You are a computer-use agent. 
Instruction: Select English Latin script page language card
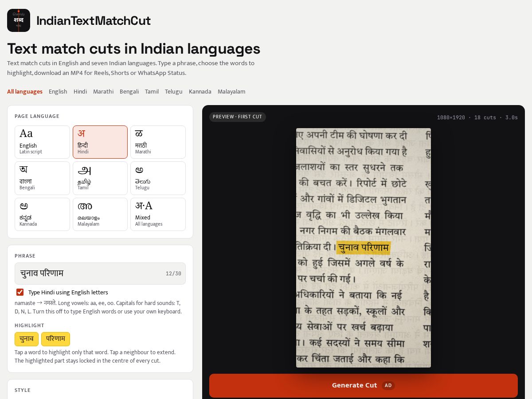click(43, 142)
